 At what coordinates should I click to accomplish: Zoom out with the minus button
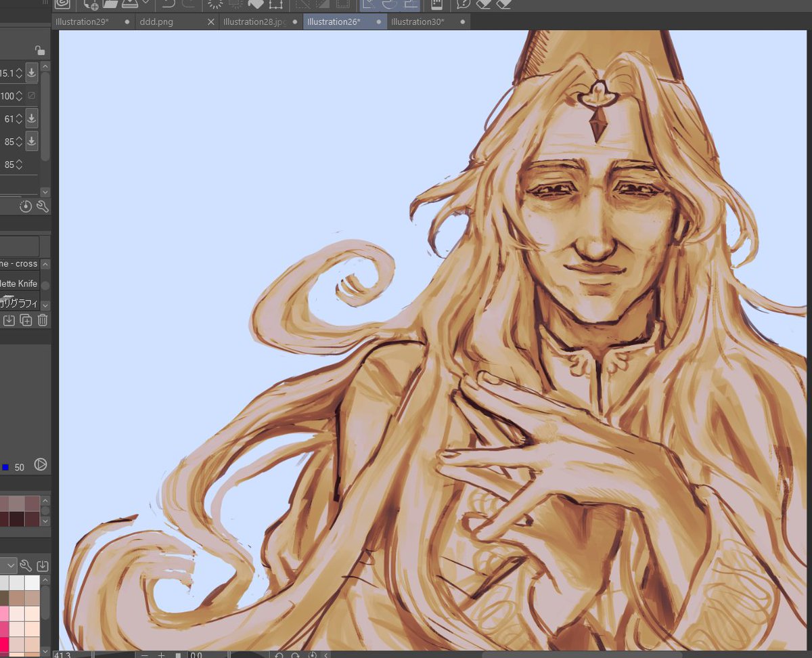(144, 655)
